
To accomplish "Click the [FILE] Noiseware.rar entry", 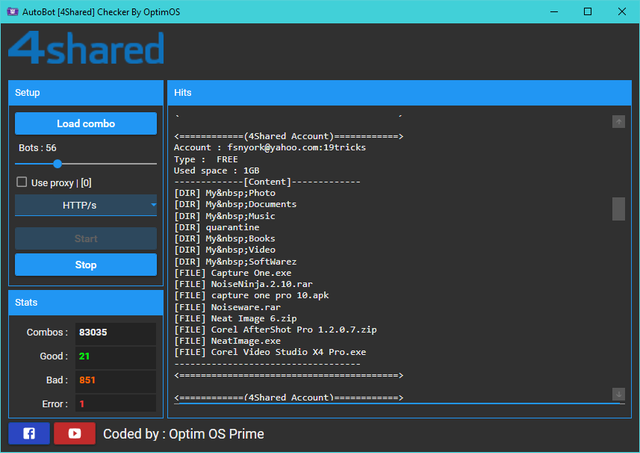I will (227, 307).
